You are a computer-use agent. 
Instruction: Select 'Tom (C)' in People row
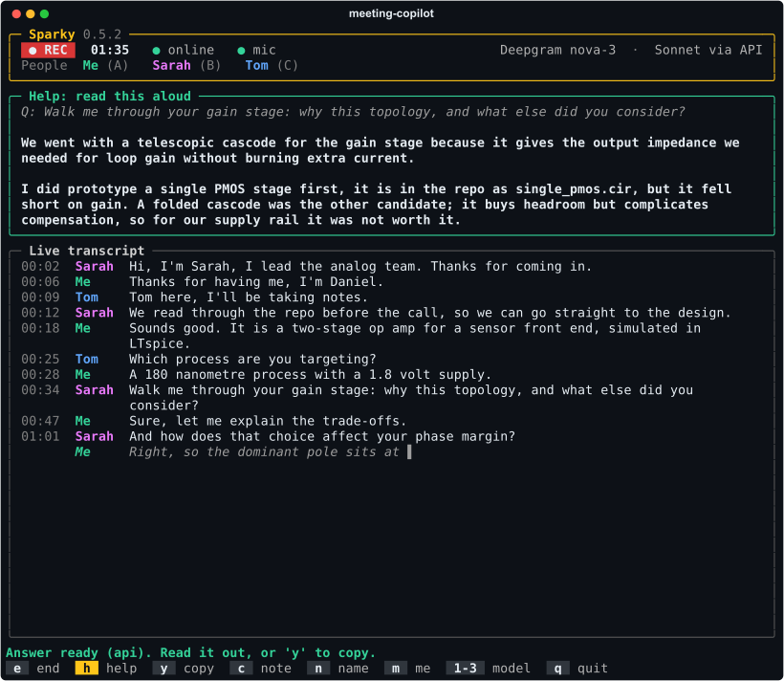click(x=272, y=66)
